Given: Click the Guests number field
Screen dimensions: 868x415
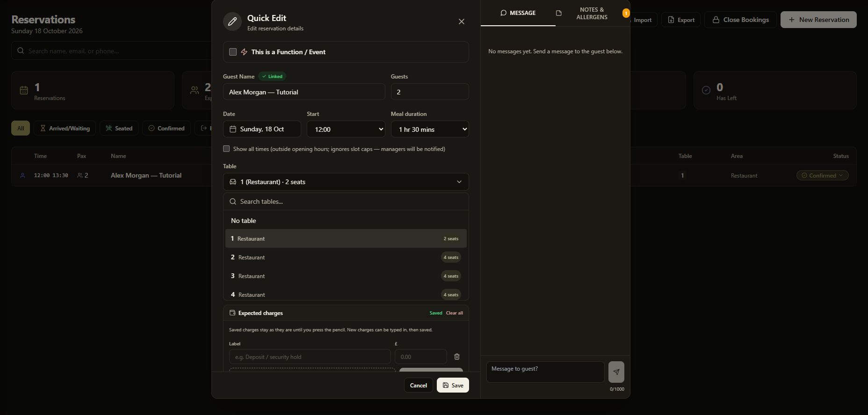Looking at the screenshot, I should coord(430,92).
